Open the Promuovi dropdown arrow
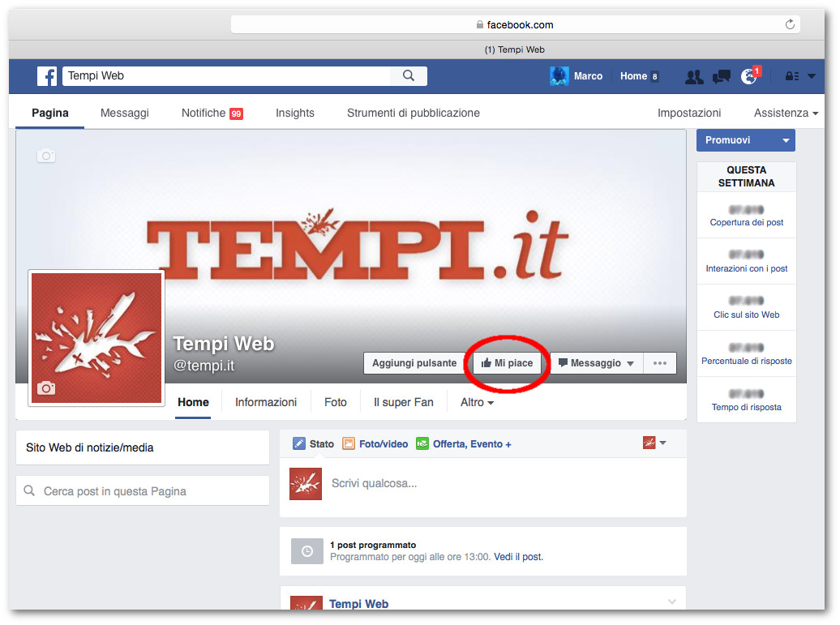This screenshot has width=840, height=625. (786, 140)
